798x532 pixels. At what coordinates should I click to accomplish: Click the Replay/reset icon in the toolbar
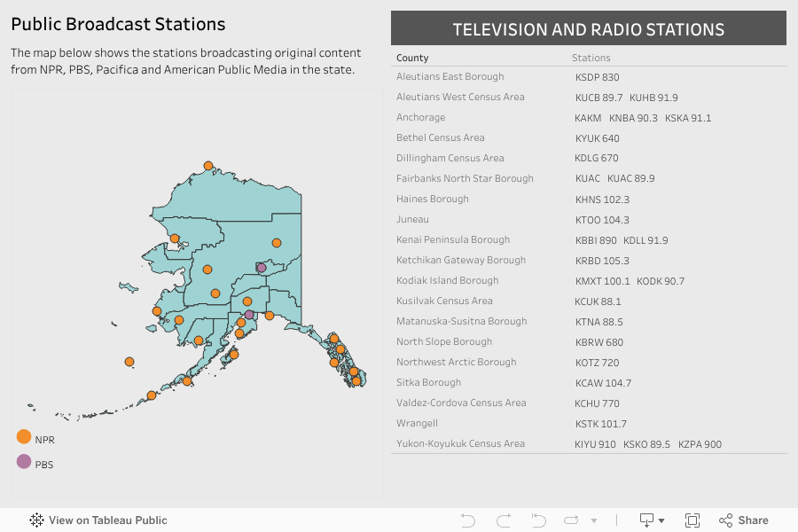pos(536,520)
